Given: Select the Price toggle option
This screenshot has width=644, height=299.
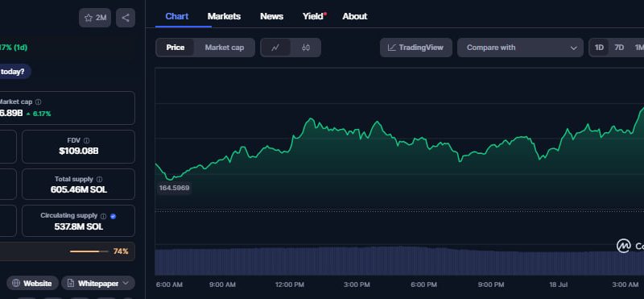Looking at the screenshot, I should click(175, 48).
